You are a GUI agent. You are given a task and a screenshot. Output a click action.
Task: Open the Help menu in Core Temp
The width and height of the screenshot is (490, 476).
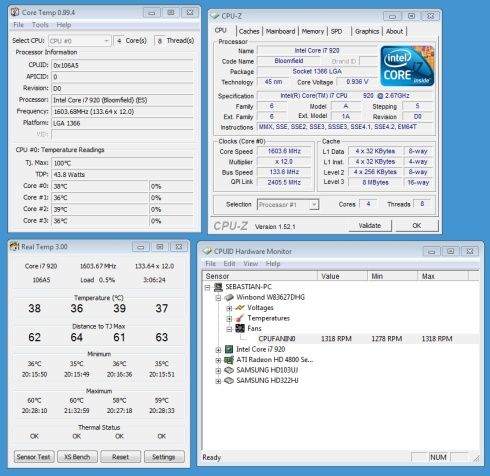click(64, 25)
